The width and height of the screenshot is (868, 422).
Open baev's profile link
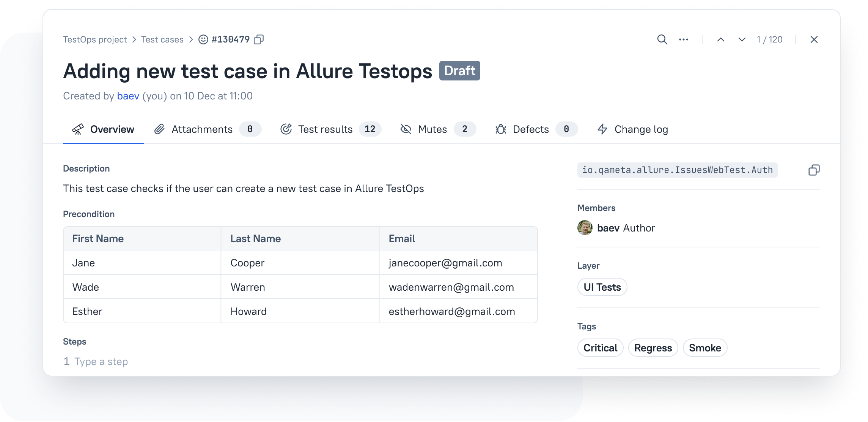click(x=128, y=96)
